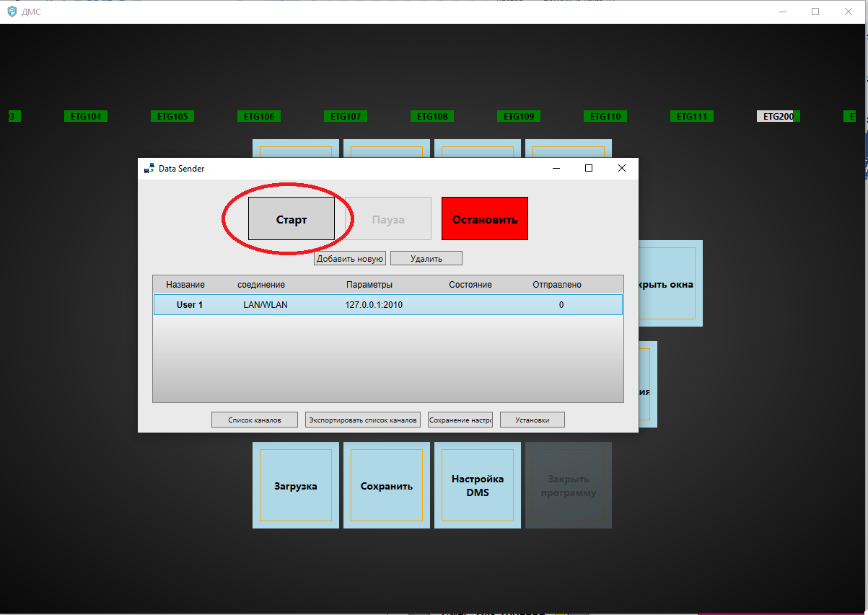Click the Удалить button
The image size is (868, 615).
pyautogui.click(x=426, y=258)
